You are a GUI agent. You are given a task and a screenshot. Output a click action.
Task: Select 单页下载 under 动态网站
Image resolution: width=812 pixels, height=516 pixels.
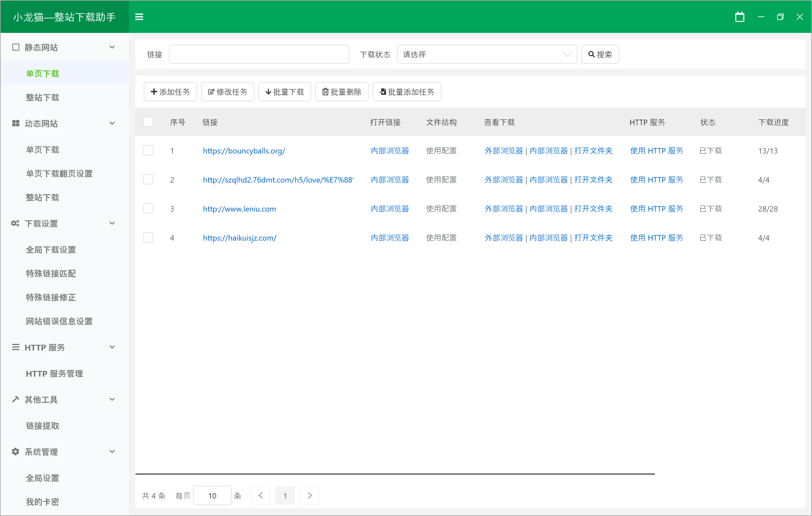[x=43, y=150]
